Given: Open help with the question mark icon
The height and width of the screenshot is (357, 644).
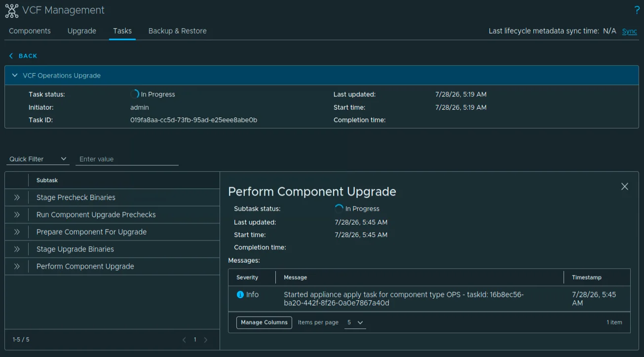Looking at the screenshot, I should pyautogui.click(x=637, y=10).
